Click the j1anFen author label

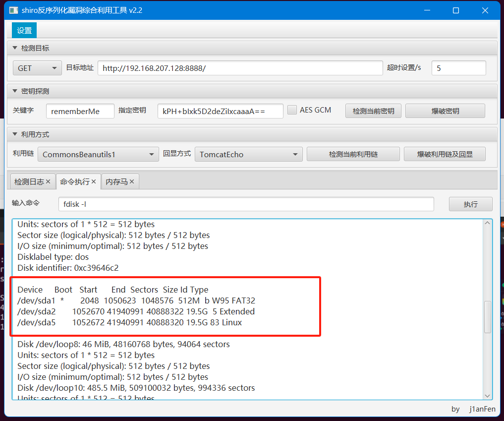[482, 409]
